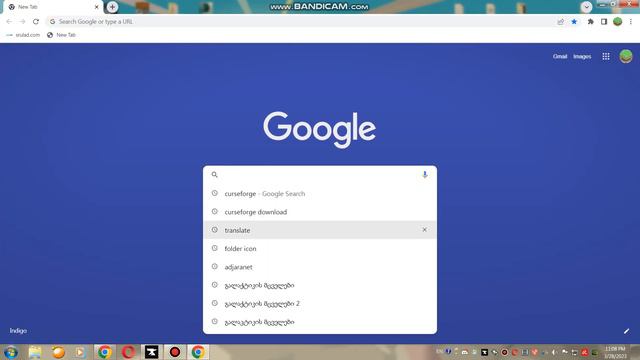Toggle the browser side panel icon
This screenshot has width=640, height=360.
click(x=604, y=22)
